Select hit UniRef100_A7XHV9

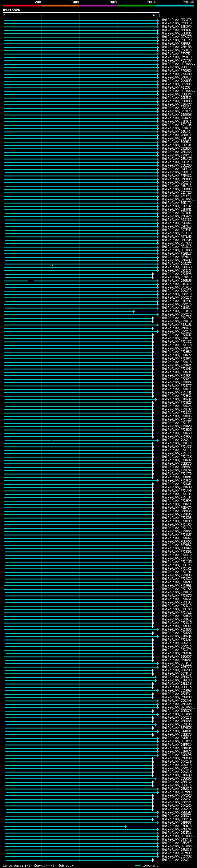[x=176, y=426]
